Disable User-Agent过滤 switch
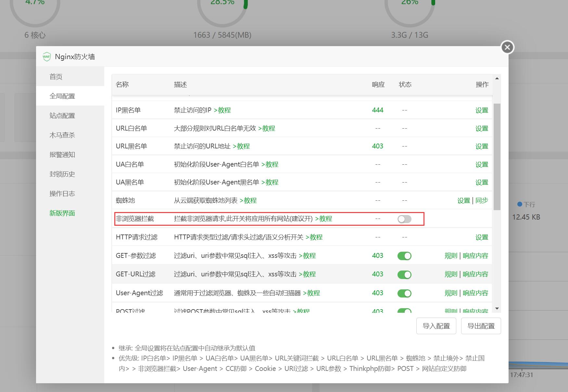 click(404, 293)
